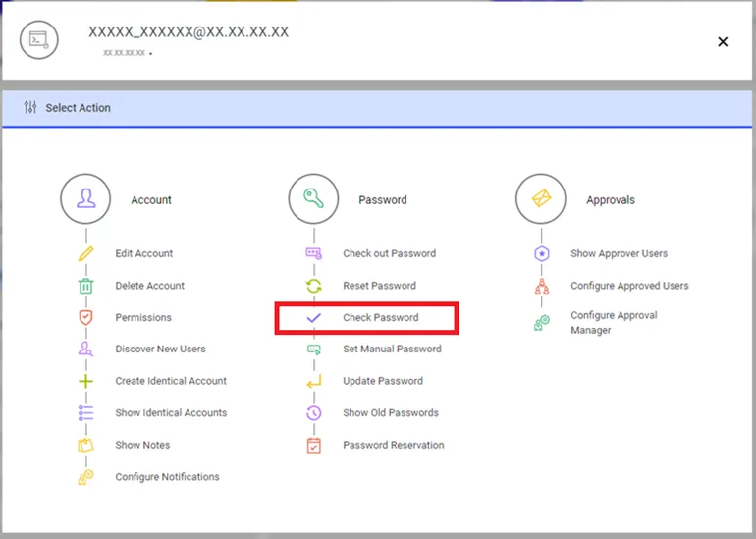Click the Password key circle icon
Viewport: 756px width, 539px height.
(x=313, y=198)
